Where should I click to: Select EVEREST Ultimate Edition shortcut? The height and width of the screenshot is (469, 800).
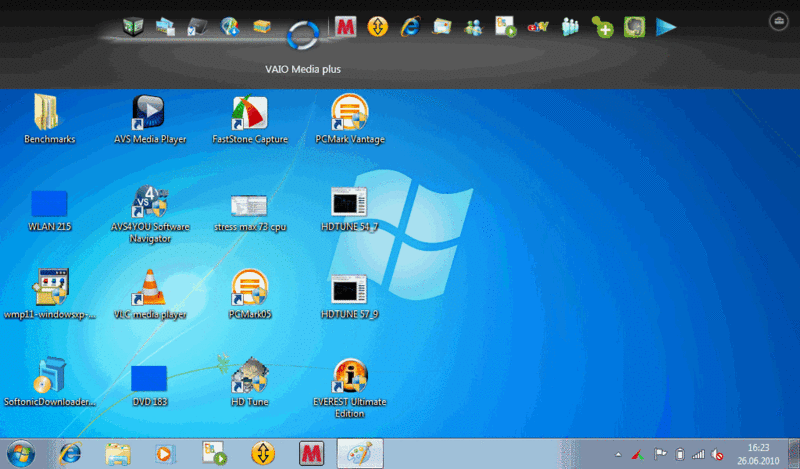(349, 388)
